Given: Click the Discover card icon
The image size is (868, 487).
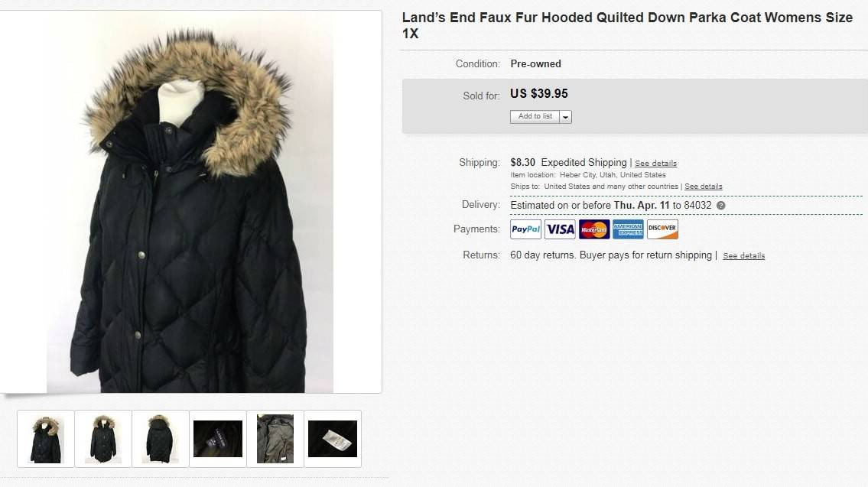Looking at the screenshot, I should 662,229.
